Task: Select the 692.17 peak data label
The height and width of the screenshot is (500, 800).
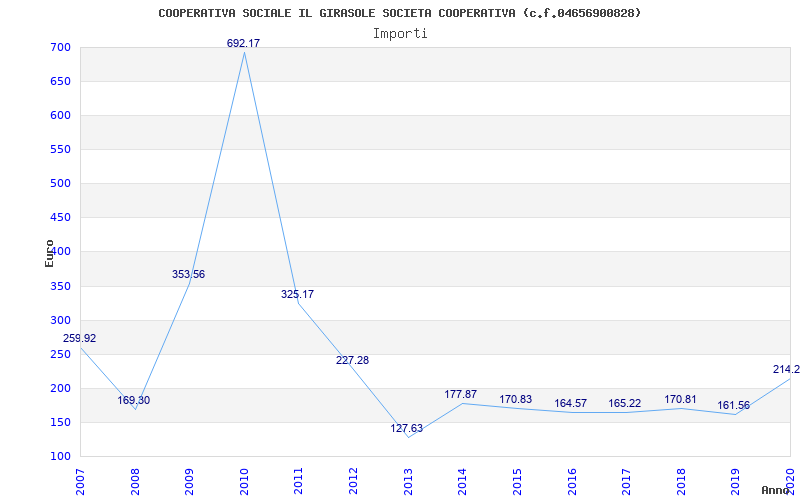Action: pyautogui.click(x=243, y=43)
